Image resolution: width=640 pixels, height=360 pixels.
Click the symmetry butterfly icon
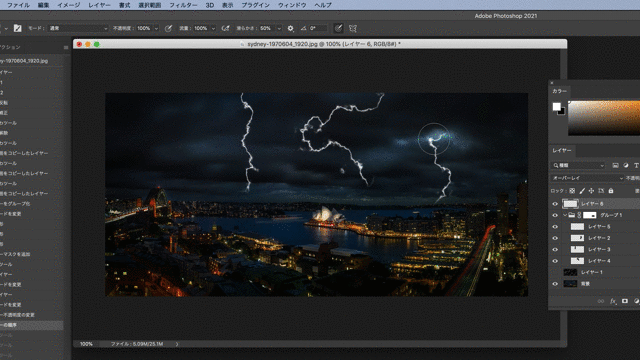coord(353,28)
